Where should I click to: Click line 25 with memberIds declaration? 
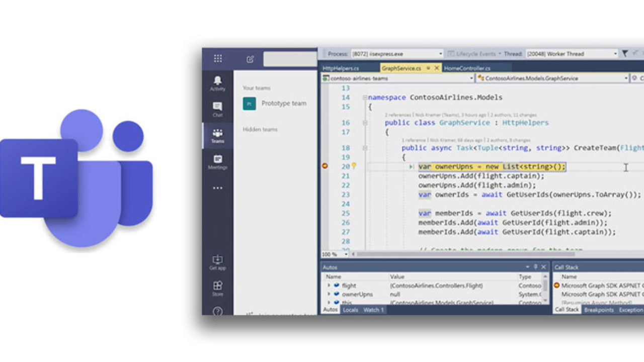(x=515, y=213)
